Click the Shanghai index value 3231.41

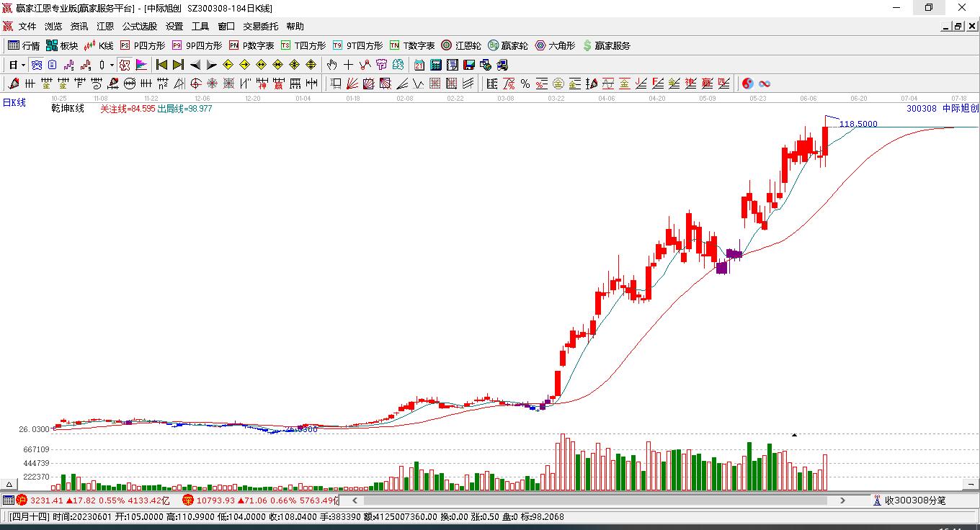coord(47,500)
